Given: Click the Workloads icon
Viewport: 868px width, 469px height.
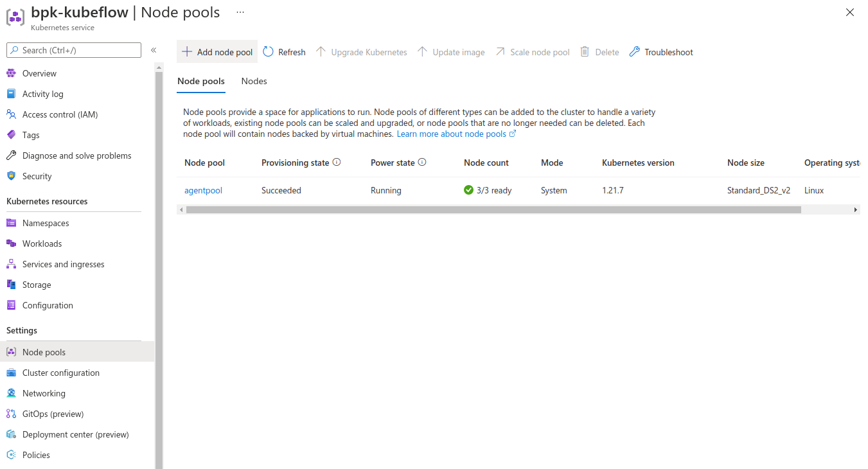Looking at the screenshot, I should pos(11,243).
